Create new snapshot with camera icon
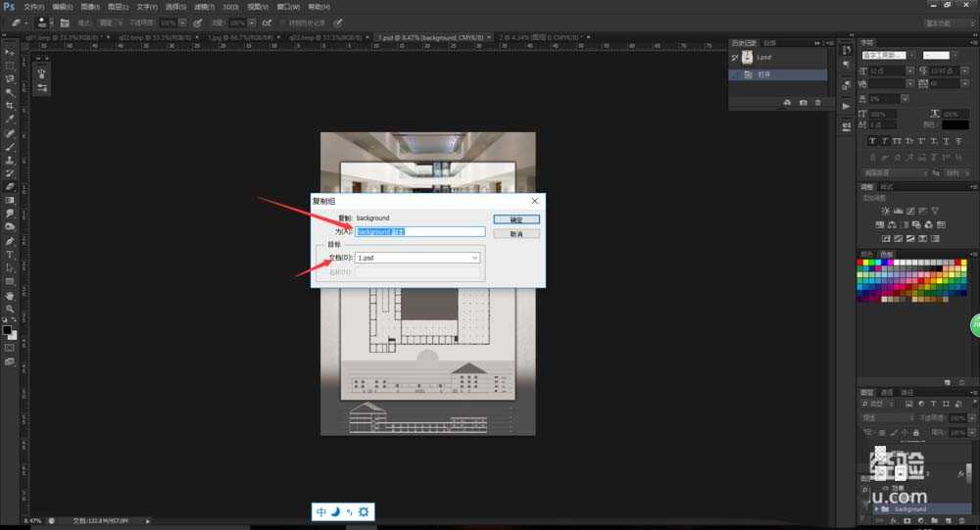Screen dimensions: 980x530 [x=804, y=103]
